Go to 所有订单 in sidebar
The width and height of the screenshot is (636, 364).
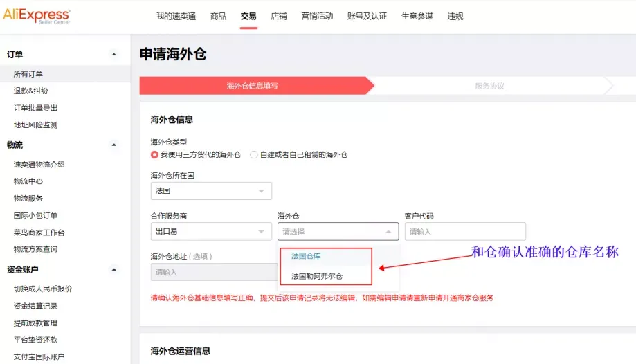[x=65, y=74]
